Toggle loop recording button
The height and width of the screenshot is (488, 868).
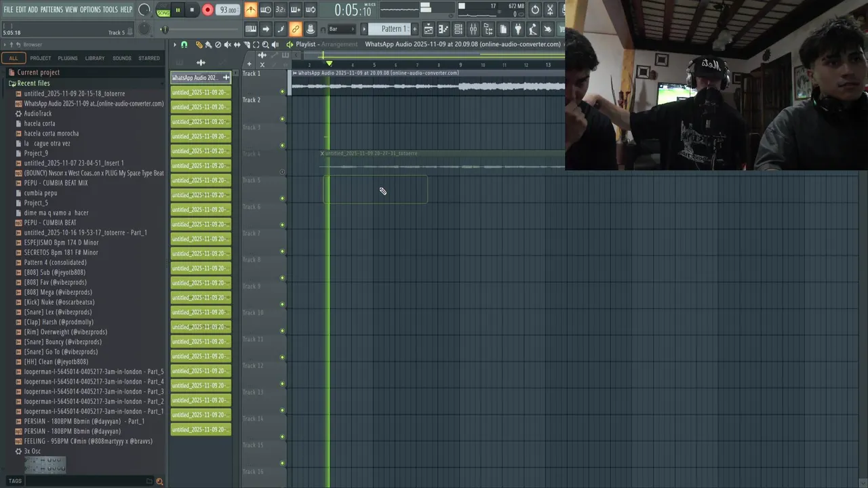(x=310, y=9)
